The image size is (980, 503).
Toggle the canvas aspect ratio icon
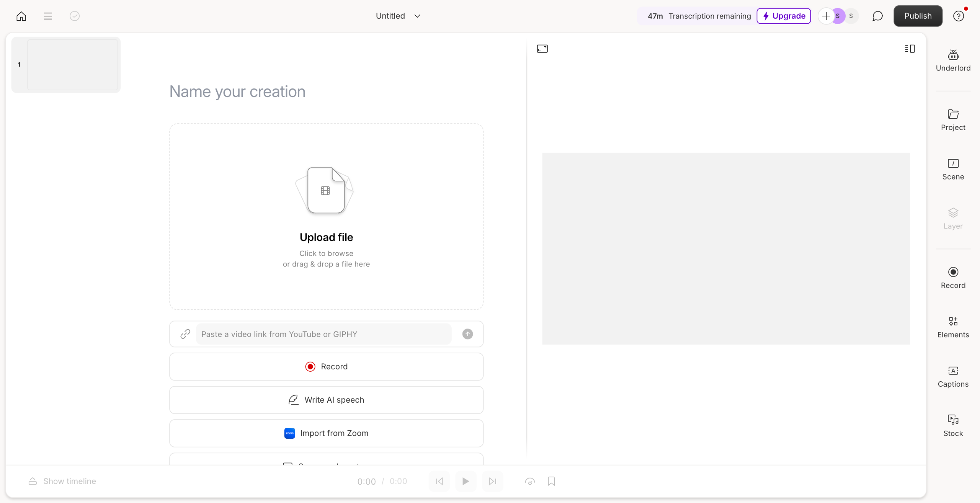[542, 49]
